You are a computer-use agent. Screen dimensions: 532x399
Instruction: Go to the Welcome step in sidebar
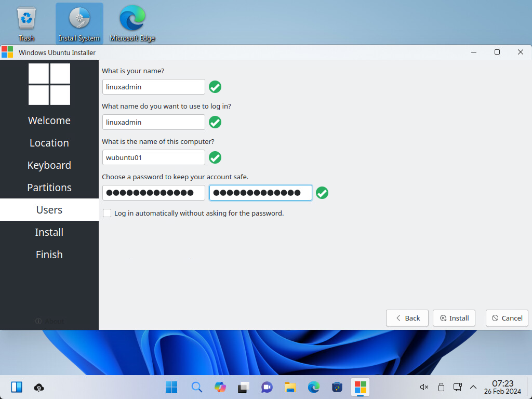click(x=49, y=121)
